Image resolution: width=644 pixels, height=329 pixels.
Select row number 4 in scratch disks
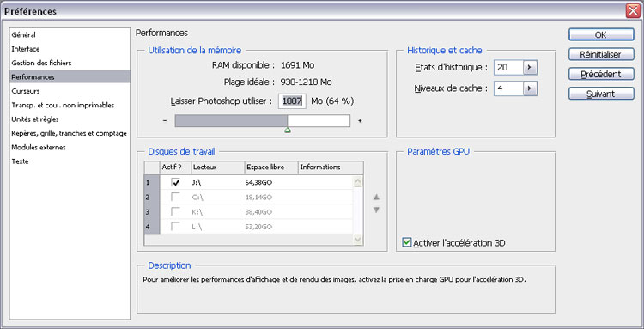point(151,227)
